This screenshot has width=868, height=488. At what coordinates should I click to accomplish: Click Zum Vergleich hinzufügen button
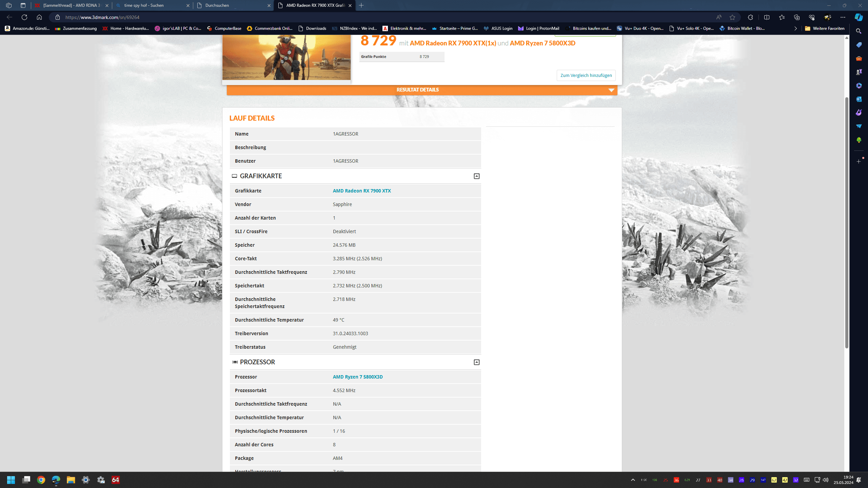click(x=586, y=75)
